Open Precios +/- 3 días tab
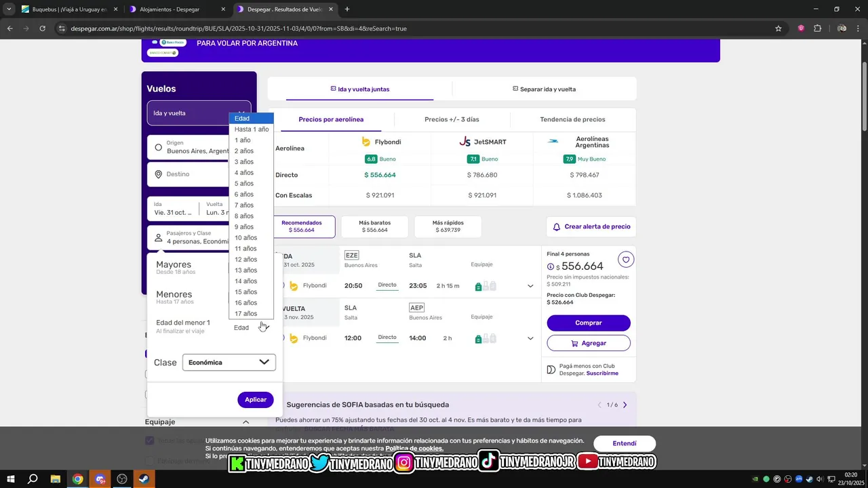Screen dimensions: 868x488 point(452,119)
